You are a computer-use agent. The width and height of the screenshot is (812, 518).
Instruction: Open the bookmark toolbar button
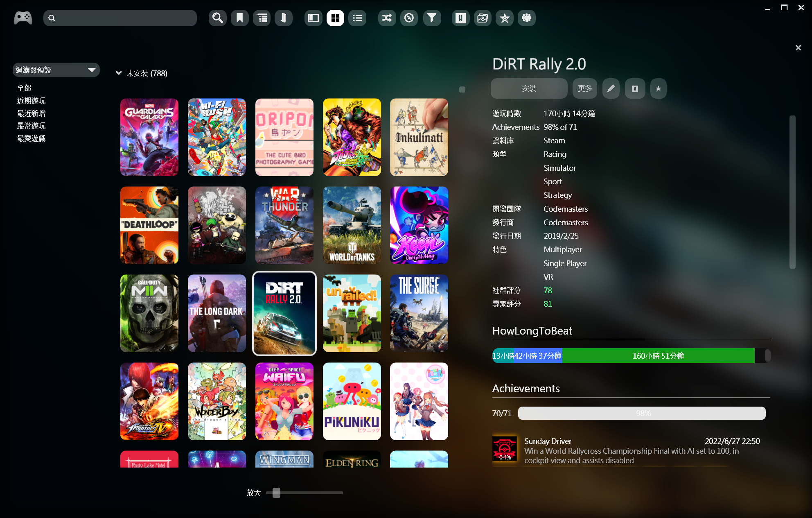pos(240,18)
